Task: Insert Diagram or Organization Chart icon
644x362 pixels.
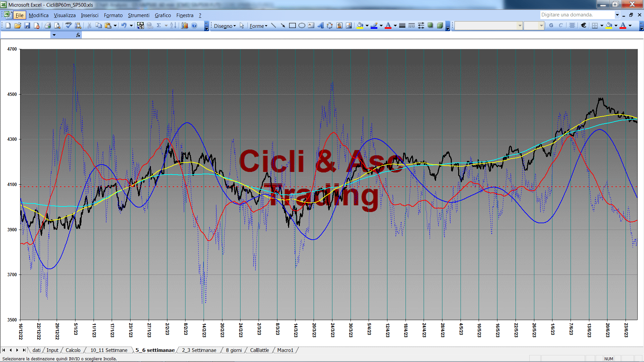Action: [x=330, y=25]
